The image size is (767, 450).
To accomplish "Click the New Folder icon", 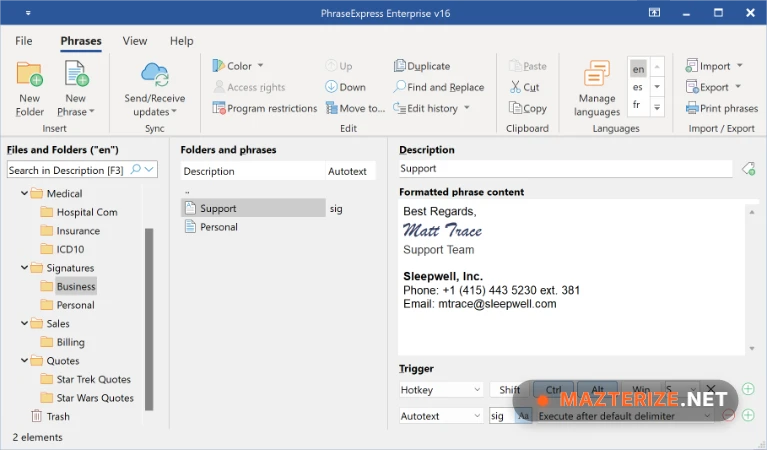I will [x=29, y=74].
